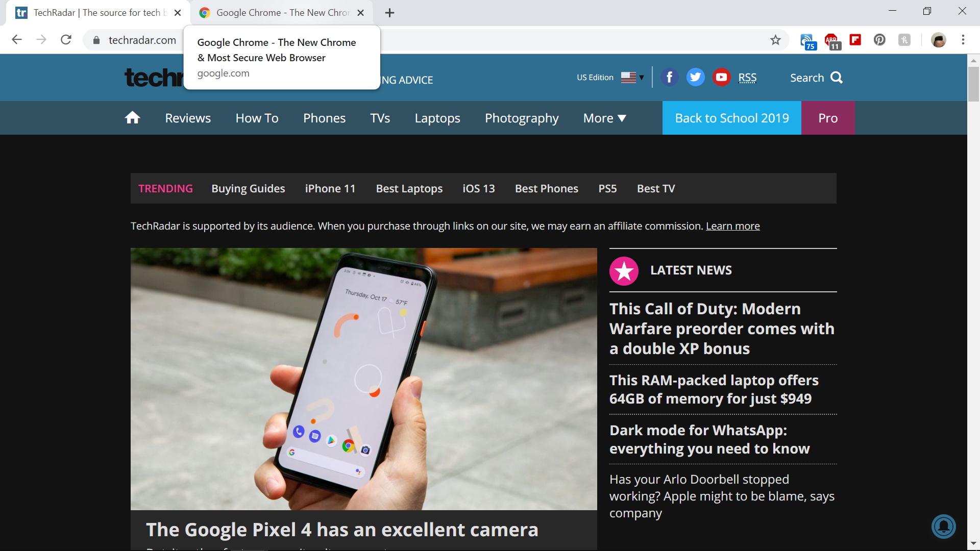Open the Google Pixel 4 camera headline
Viewport: 980px width, 551px height.
click(x=341, y=530)
